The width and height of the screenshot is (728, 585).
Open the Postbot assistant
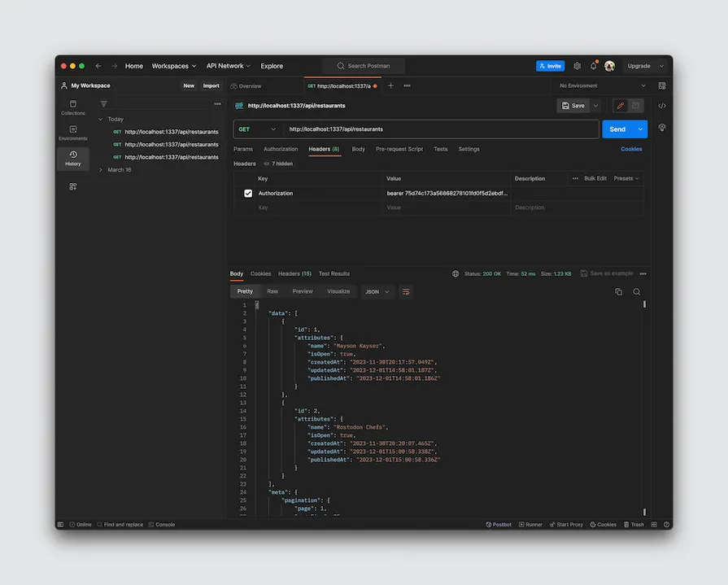click(499, 524)
